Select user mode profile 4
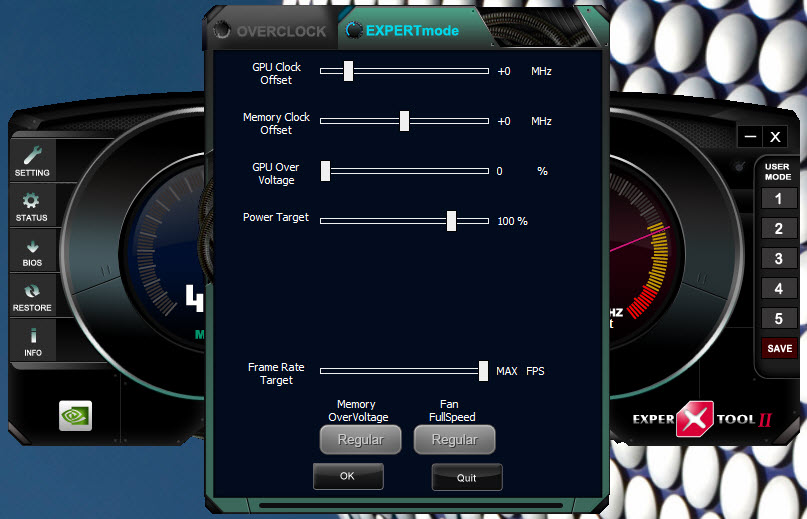Viewport: 807px width, 519px height. (779, 288)
